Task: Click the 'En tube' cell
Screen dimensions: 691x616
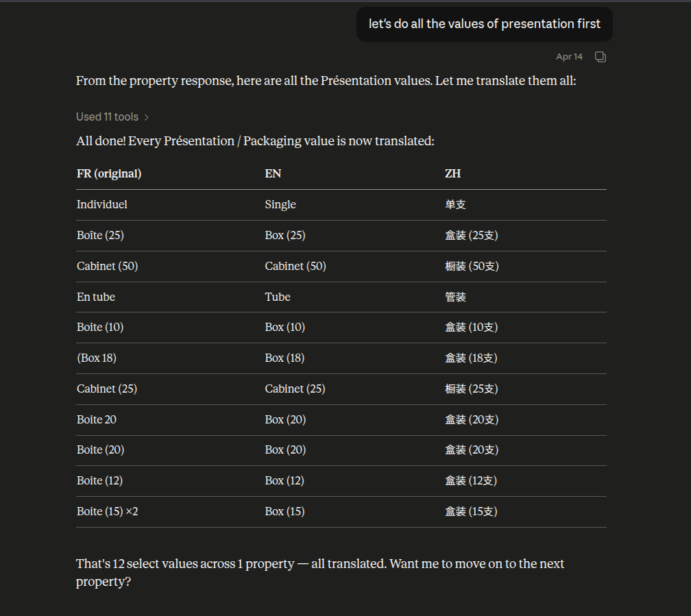Action: tap(96, 297)
